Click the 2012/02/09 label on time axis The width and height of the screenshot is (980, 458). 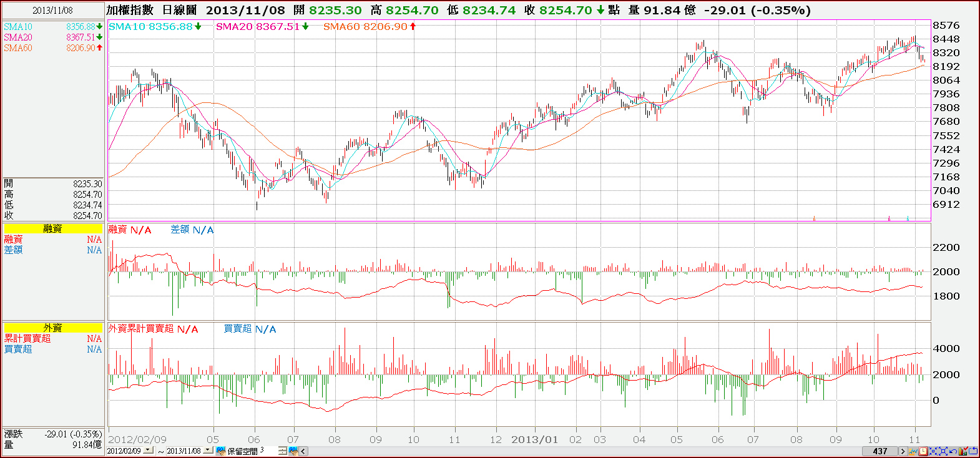pos(137,439)
